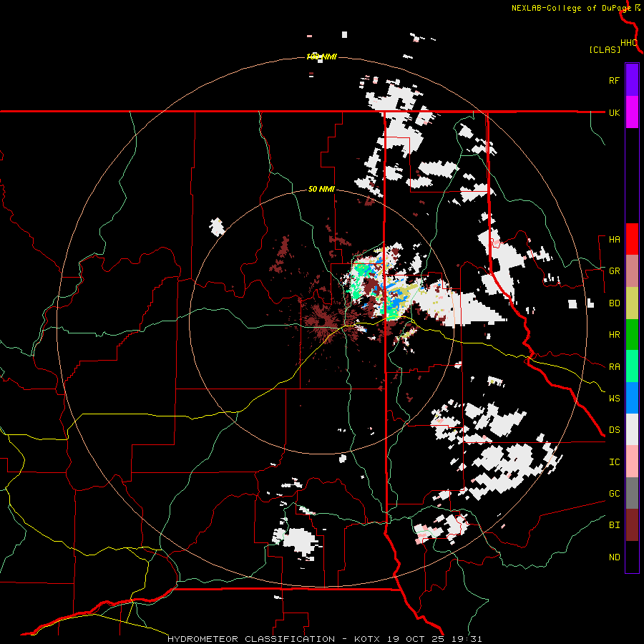Click the HHC product code text
Screen dimensions: 644x644
tap(628, 43)
